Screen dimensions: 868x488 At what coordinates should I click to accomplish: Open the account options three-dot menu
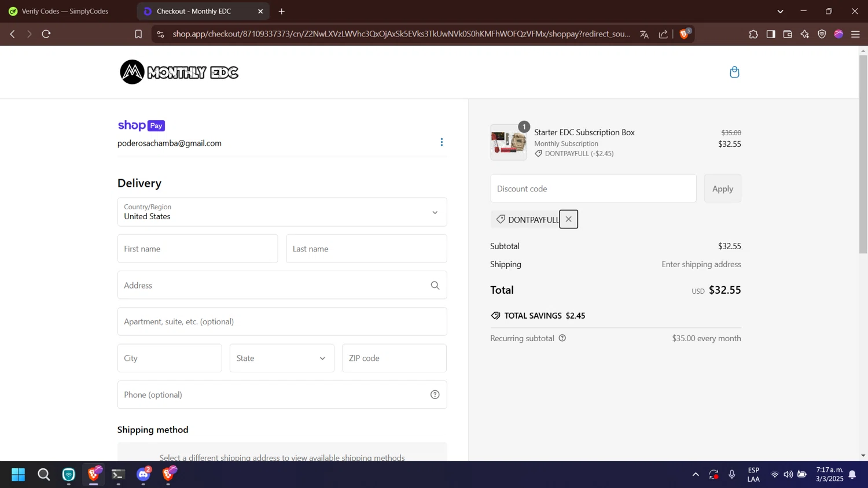442,142
